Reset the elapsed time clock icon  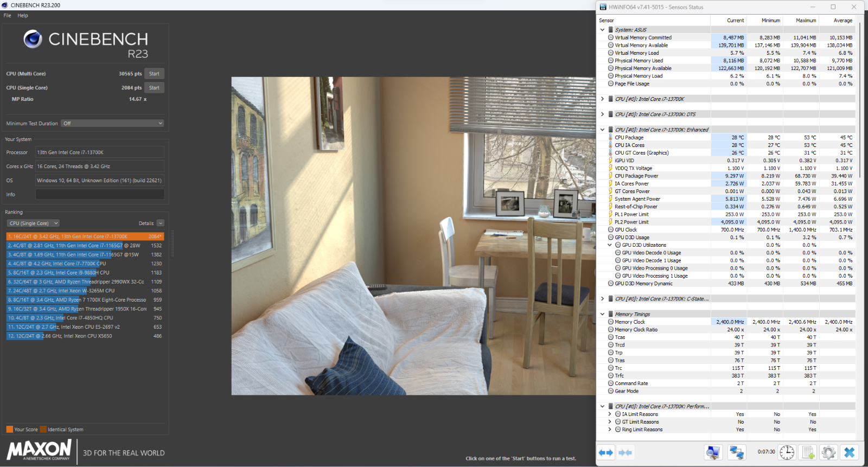pos(787,452)
